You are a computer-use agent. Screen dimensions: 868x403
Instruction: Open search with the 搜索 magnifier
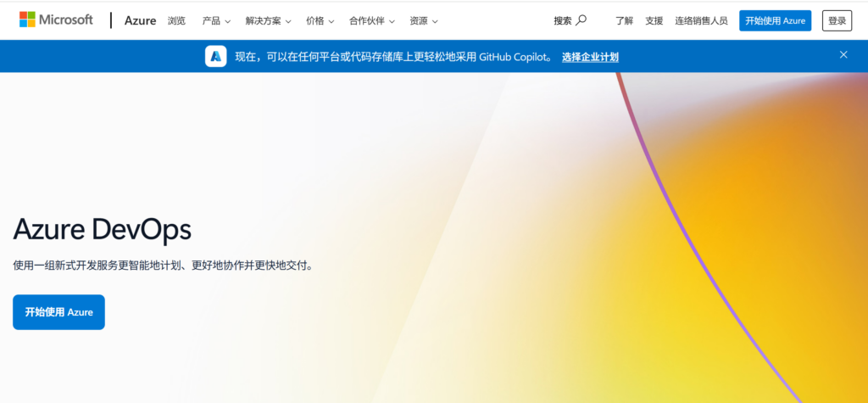point(570,20)
